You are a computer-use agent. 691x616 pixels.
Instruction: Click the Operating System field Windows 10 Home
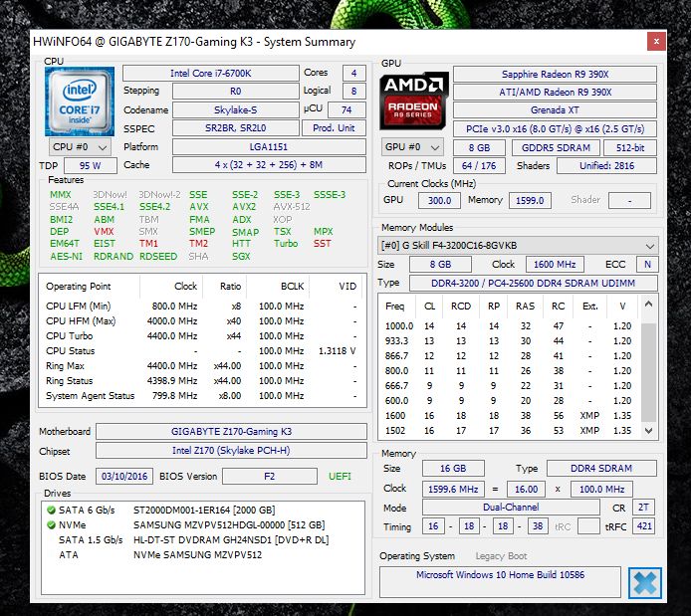point(500,581)
